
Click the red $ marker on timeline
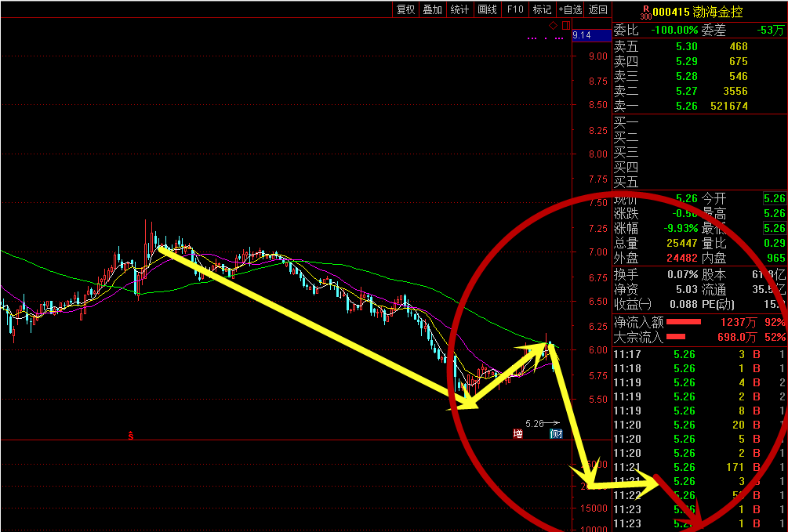click(x=131, y=434)
